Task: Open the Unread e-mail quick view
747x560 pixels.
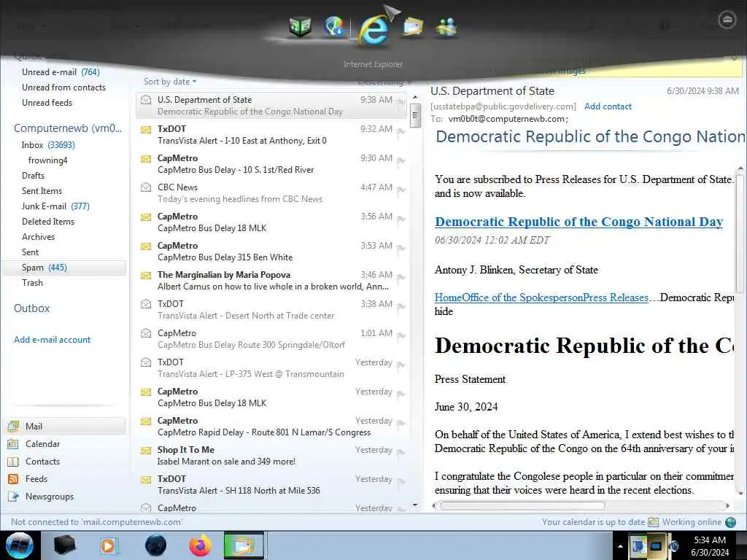Action: point(61,72)
